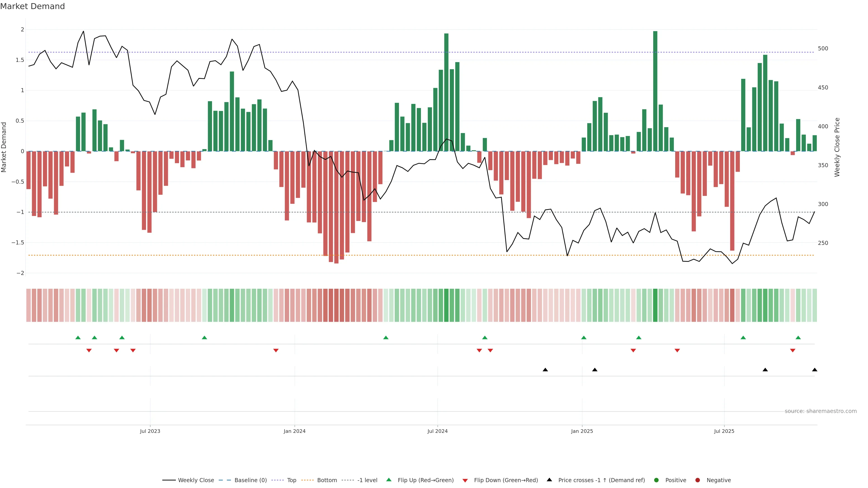Click the Jul 2024 x-axis label
Image resolution: width=868 pixels, height=488 pixels.
437,431
